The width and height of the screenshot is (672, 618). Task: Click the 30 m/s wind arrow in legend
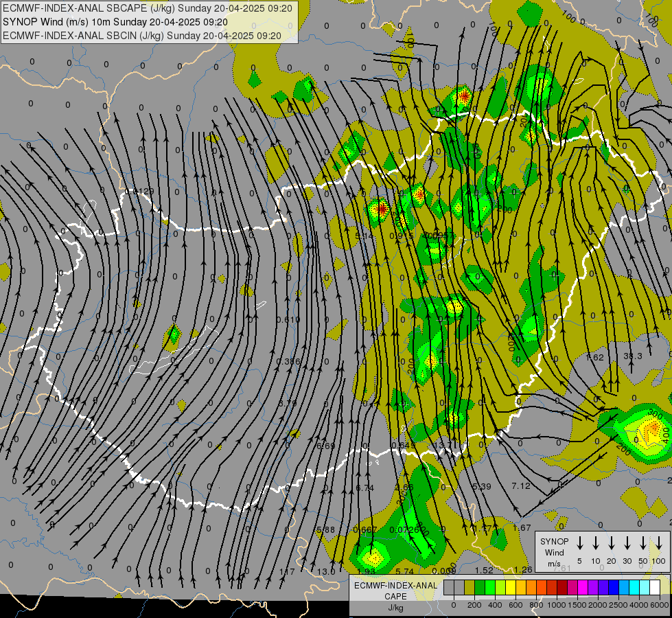[x=627, y=543]
